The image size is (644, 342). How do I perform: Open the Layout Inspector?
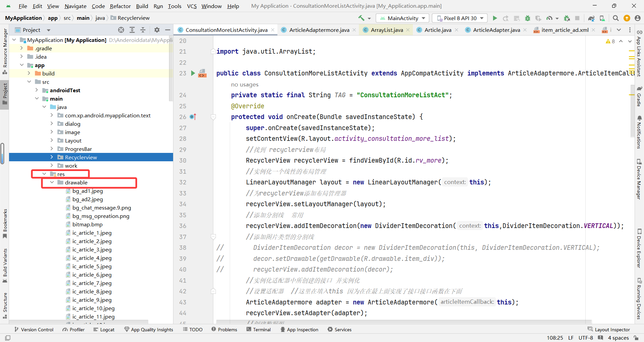612,329
